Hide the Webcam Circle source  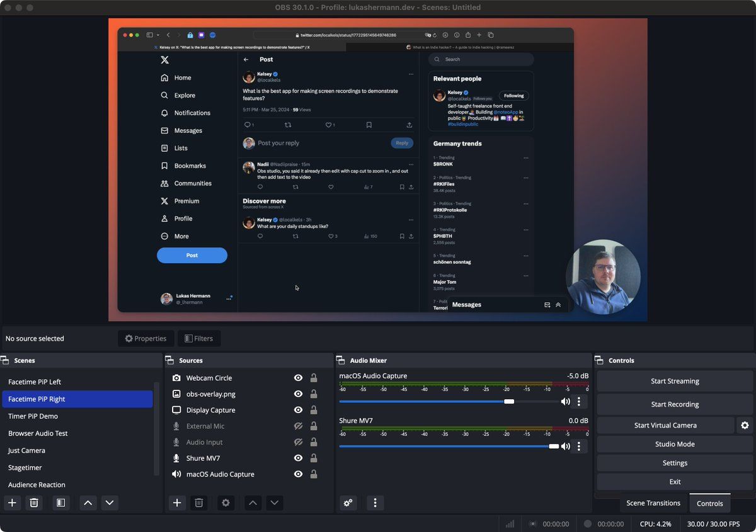pyautogui.click(x=298, y=378)
